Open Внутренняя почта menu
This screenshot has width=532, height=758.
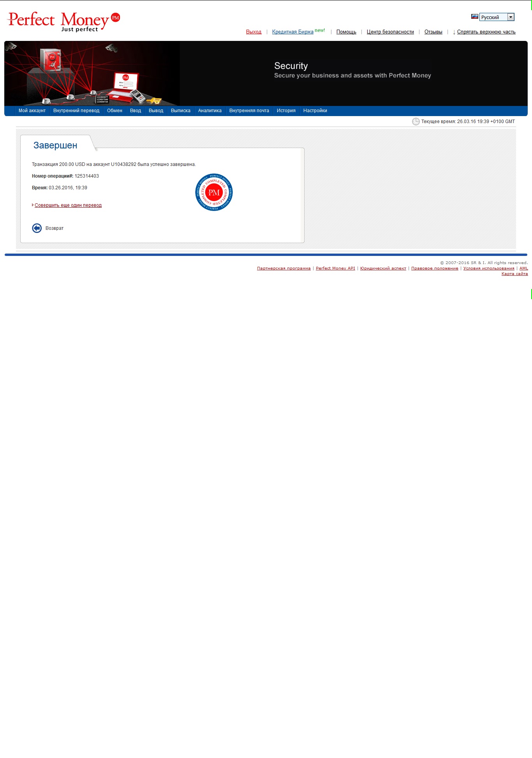pos(249,111)
